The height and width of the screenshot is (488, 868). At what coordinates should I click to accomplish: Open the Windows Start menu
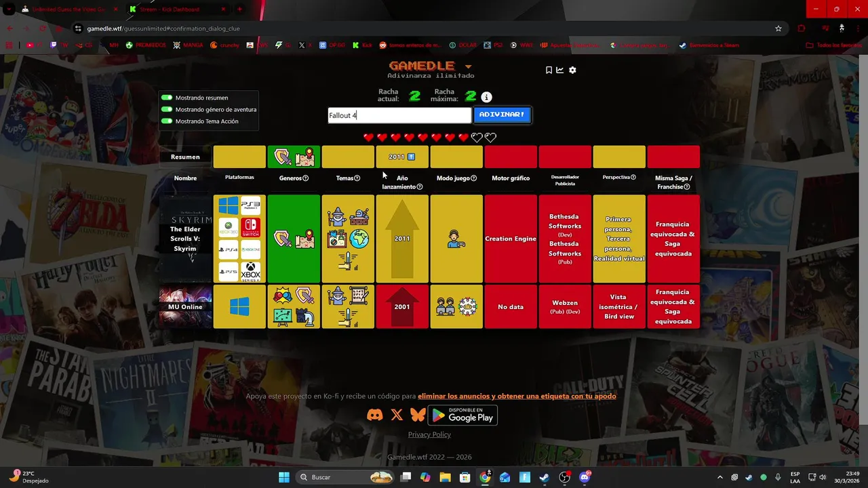(x=284, y=477)
